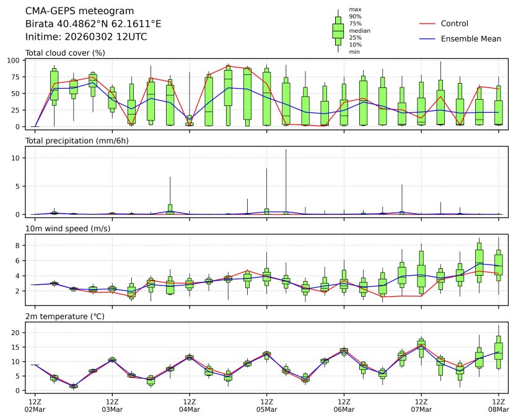Click the Initime 20260302 12UTC text
516x420 pixels.
86,37
